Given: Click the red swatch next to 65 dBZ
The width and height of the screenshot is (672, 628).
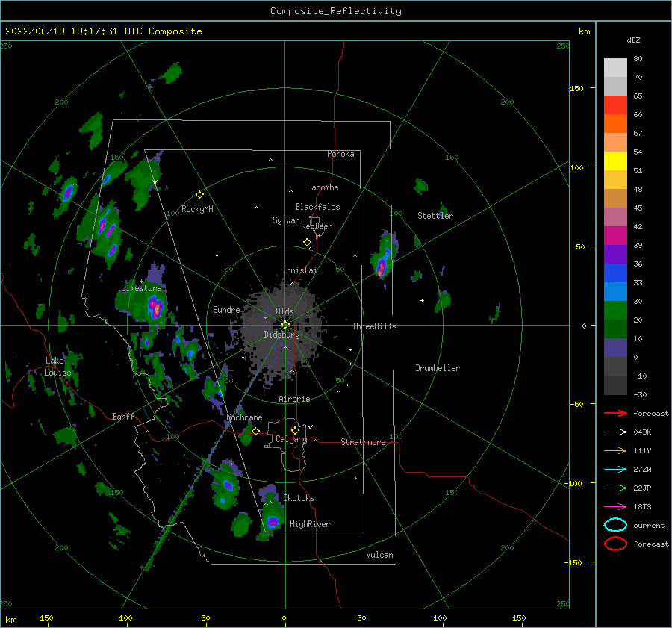Looking at the screenshot, I should pyautogui.click(x=615, y=105).
